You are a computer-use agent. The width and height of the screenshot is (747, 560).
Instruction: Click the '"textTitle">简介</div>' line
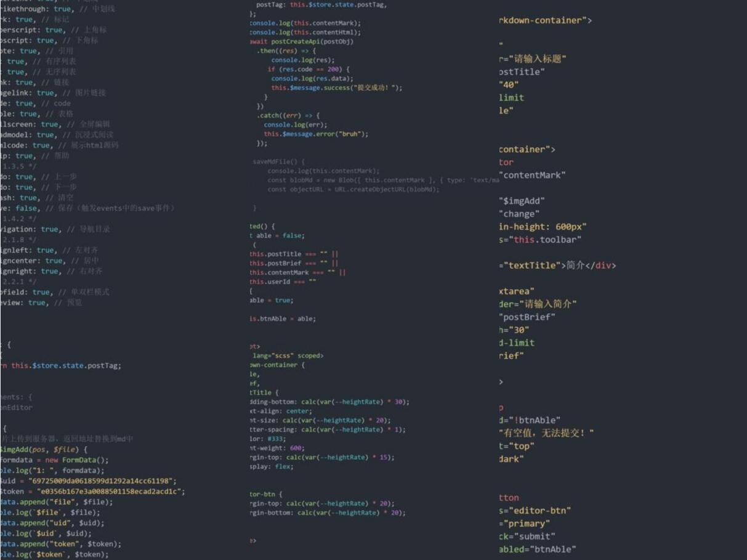coord(558,266)
